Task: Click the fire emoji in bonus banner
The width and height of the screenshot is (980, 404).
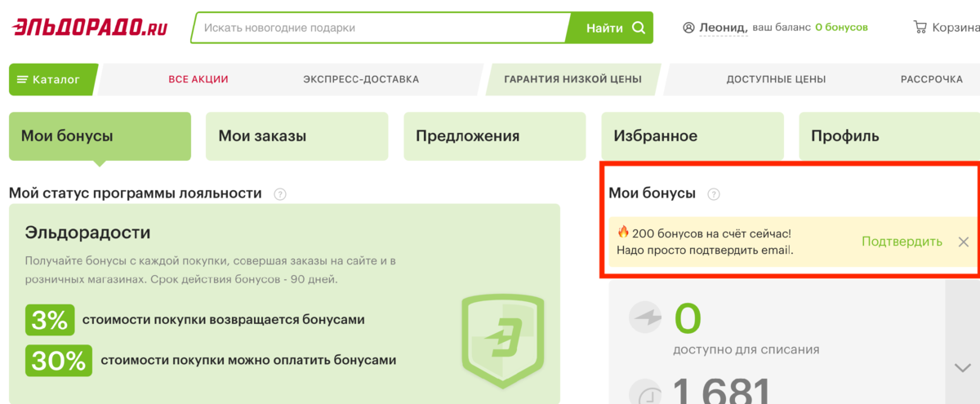Action: 623,233
